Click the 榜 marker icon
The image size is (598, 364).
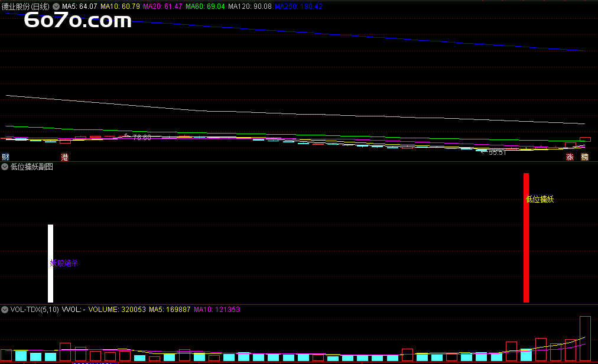pyautogui.click(x=585, y=157)
